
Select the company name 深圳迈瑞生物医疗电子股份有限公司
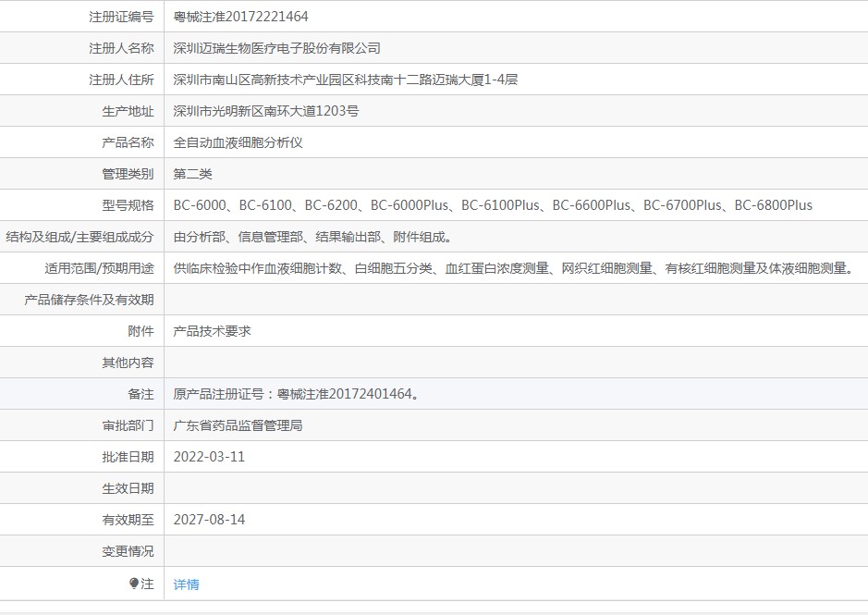(276, 48)
